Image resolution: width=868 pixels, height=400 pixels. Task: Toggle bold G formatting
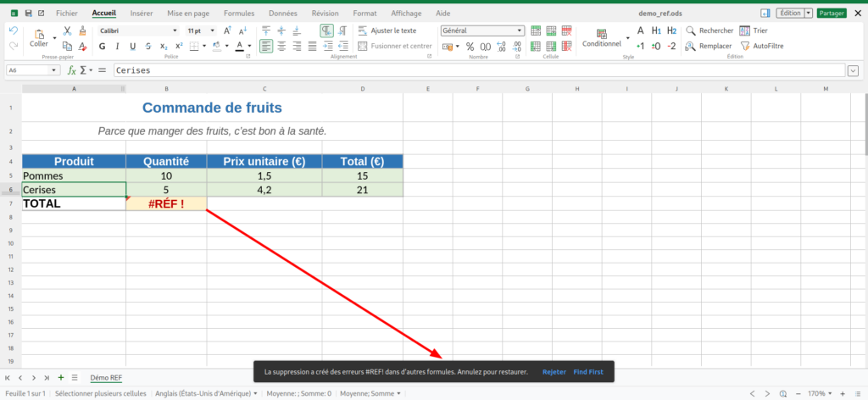tap(102, 47)
